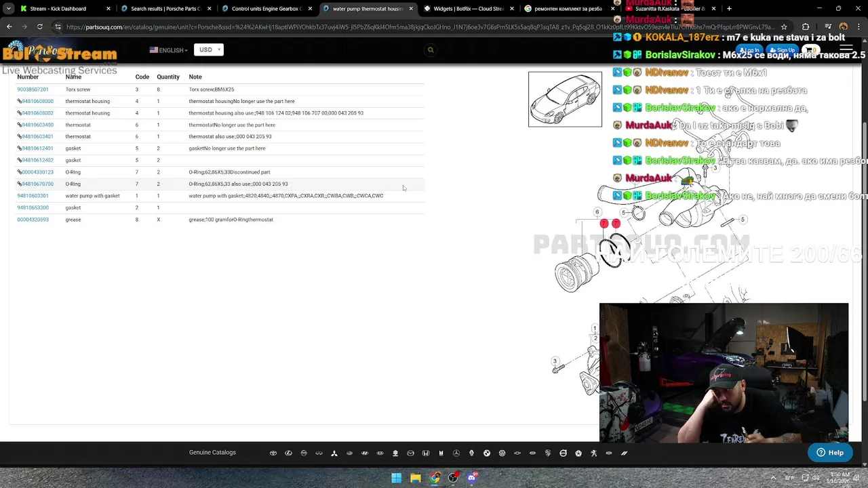This screenshot has width=868, height=488.
Task: Click the Quantity column header
Action: click(168, 77)
